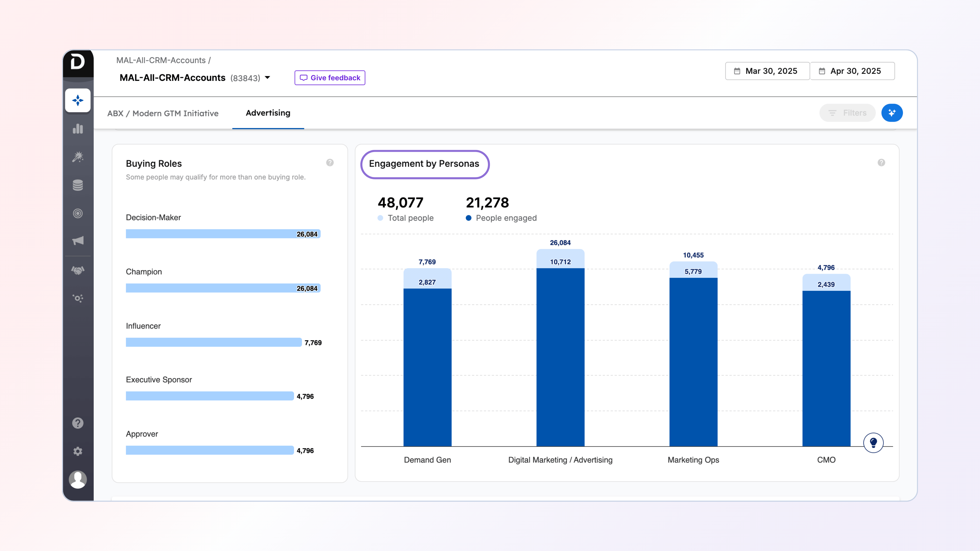Click the Demandbase logo icon
The image size is (980, 551).
pos(78,62)
